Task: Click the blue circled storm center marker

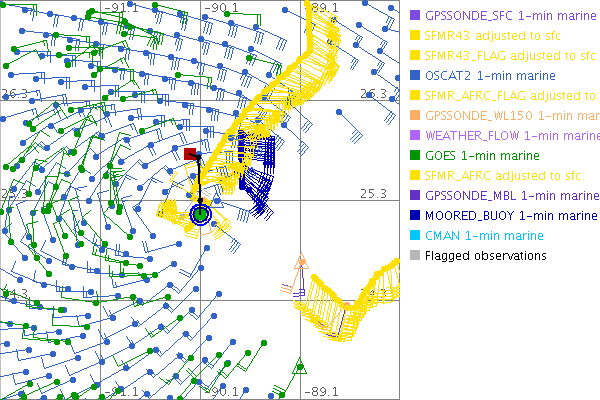Action: 201,214
